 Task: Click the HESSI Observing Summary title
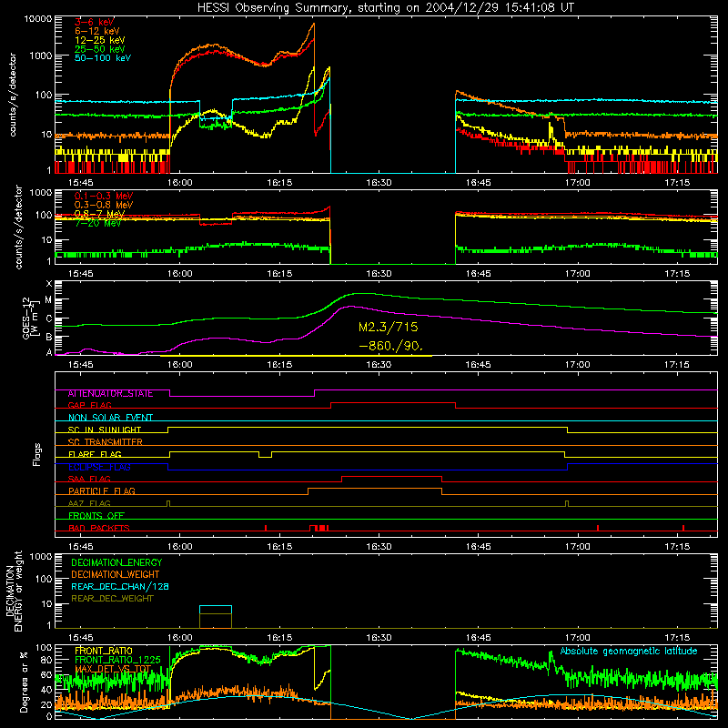[385, 8]
